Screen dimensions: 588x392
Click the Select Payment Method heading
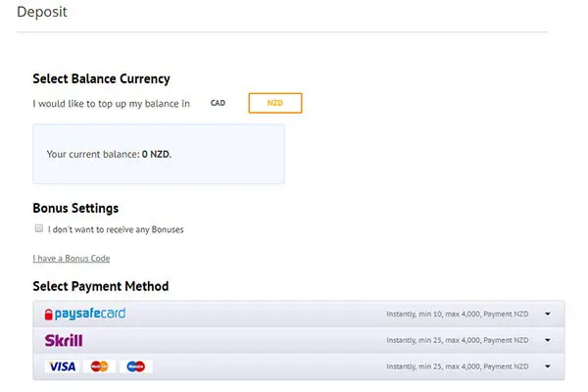pos(100,286)
